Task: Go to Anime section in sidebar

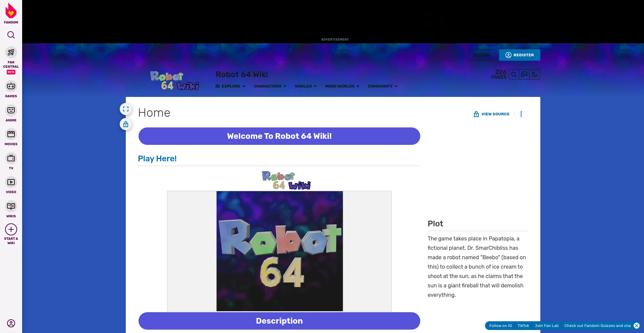Action: [11, 113]
